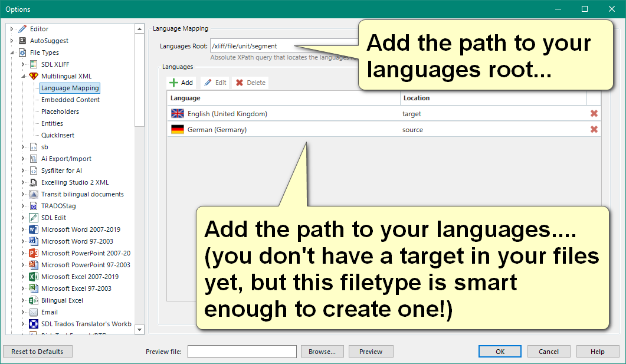Click the Multilingual XML icon
Viewport: 626px width, 364px height.
34,76
